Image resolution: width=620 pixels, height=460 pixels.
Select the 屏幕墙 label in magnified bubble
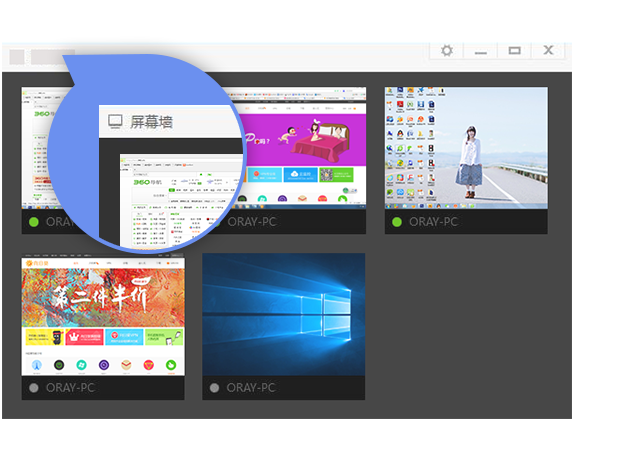tap(153, 122)
